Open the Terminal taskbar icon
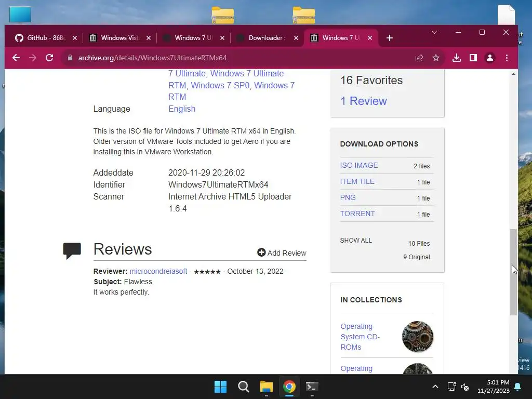This screenshot has height=399, width=532. (x=312, y=387)
